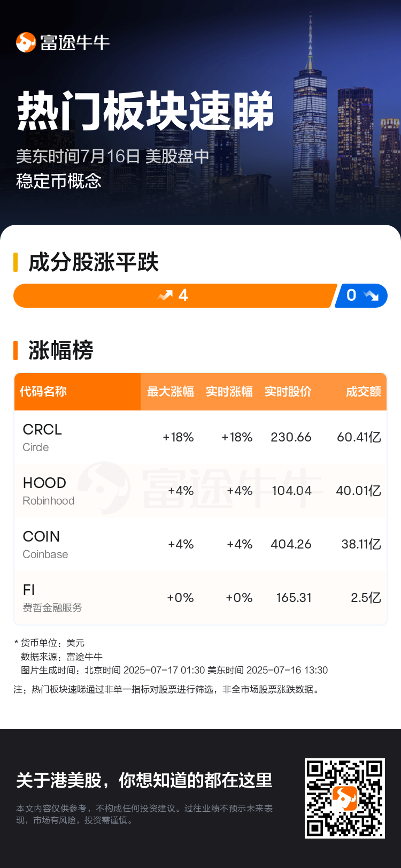Click the 代码名称 column header
Viewport: 401px width, 868px height.
[43, 392]
